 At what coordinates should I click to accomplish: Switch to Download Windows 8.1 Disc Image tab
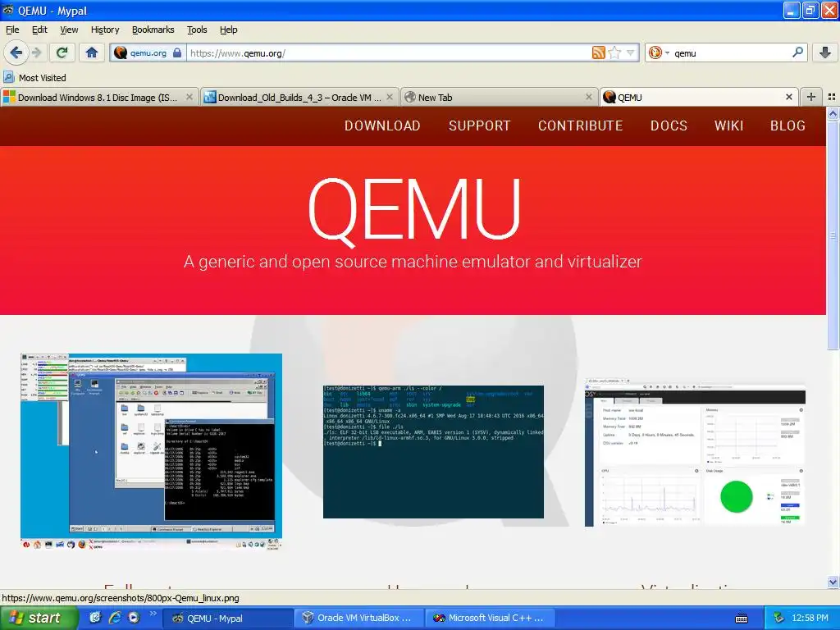coord(97,98)
